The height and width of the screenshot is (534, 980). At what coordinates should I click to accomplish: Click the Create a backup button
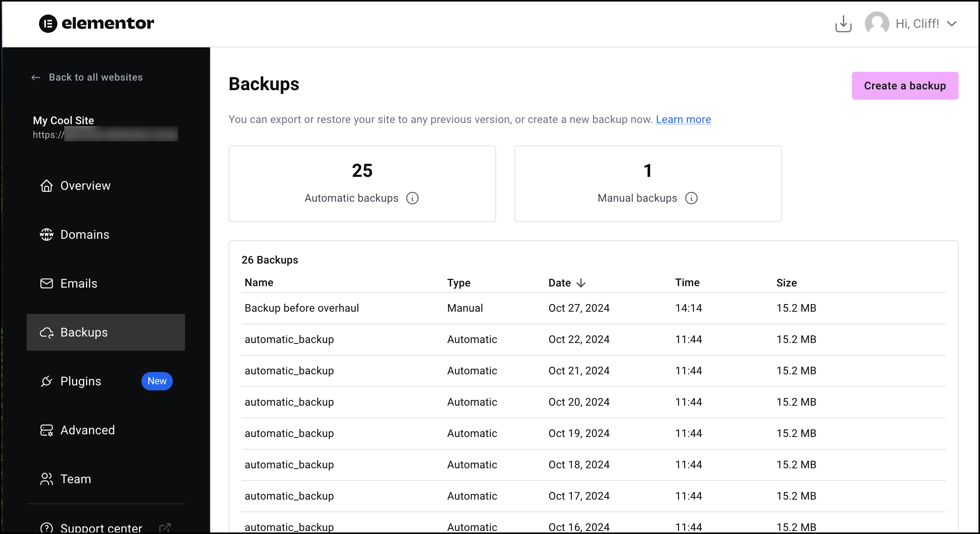point(904,86)
